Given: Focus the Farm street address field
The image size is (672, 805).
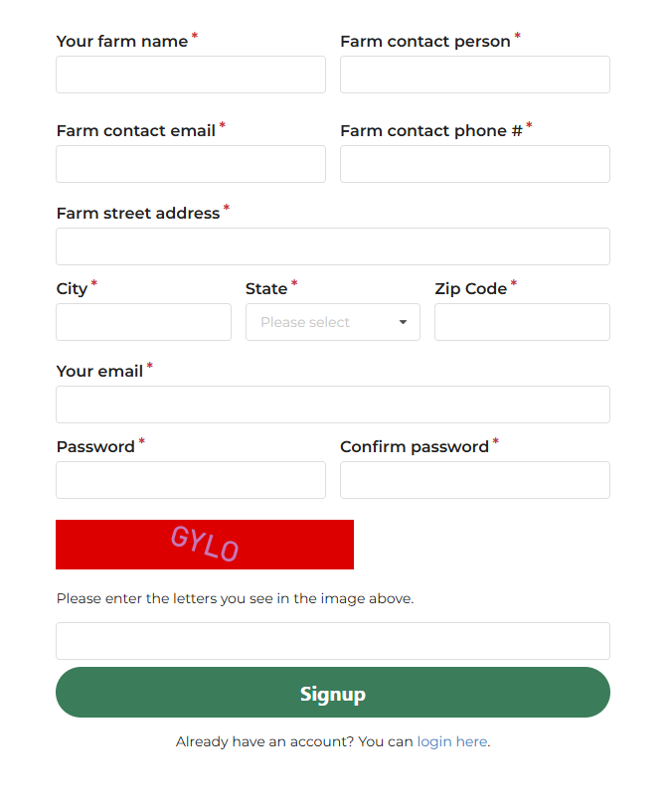Looking at the screenshot, I should (332, 246).
